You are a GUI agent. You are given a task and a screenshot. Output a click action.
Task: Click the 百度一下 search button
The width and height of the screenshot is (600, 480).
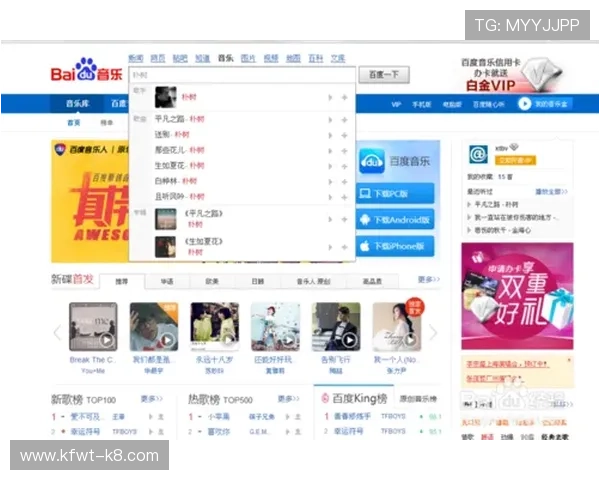pos(384,75)
